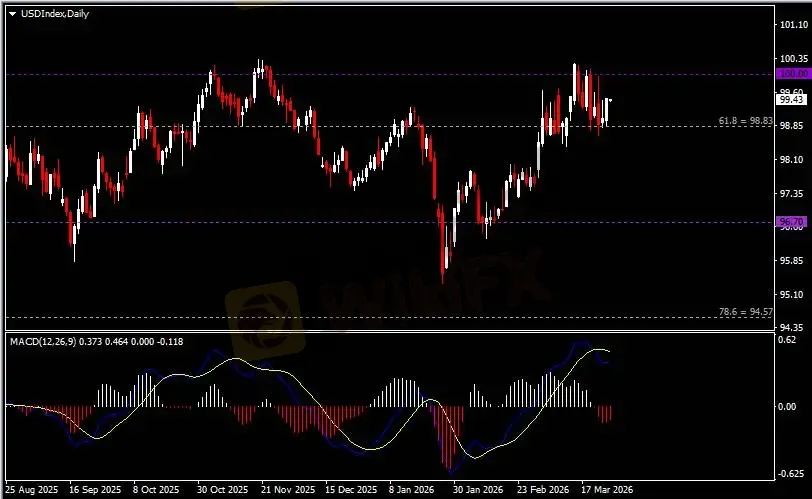Image resolution: width=812 pixels, height=499 pixels.
Task: Click the 8 Jan 2026 date label
Action: click(412, 489)
